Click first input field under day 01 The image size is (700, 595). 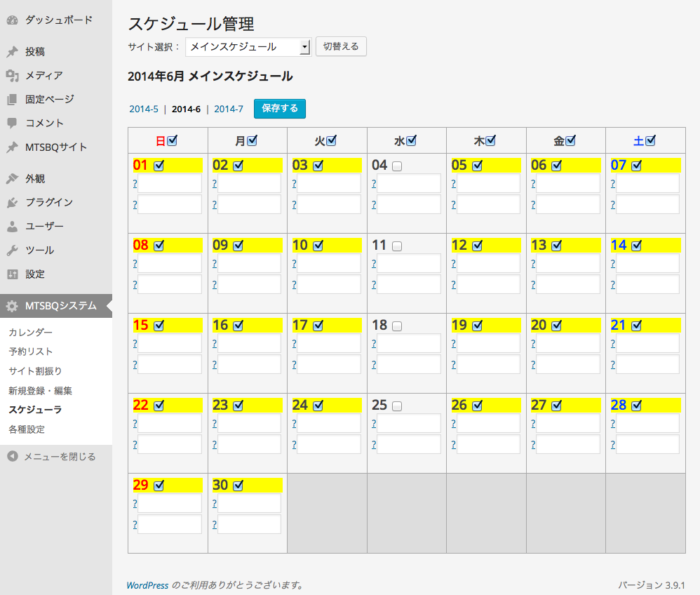[x=170, y=184]
